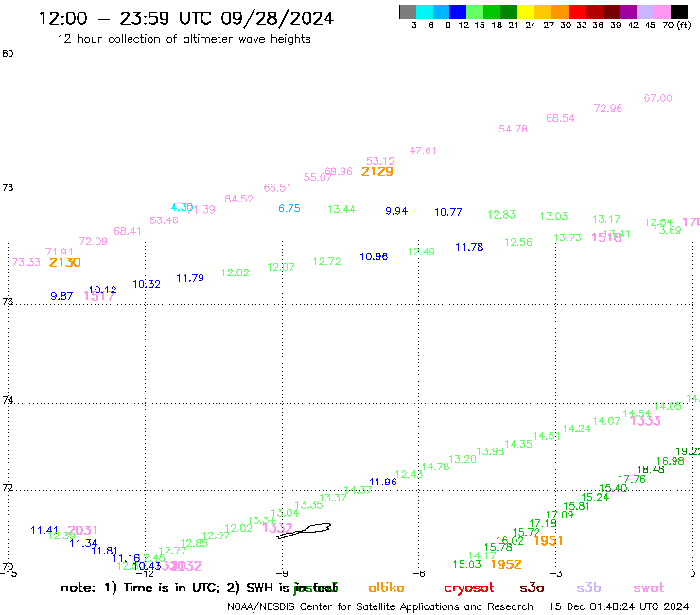Click blue wave height value '11.41'
Image resolution: width=700 pixels, height=615 pixels.
(x=44, y=531)
